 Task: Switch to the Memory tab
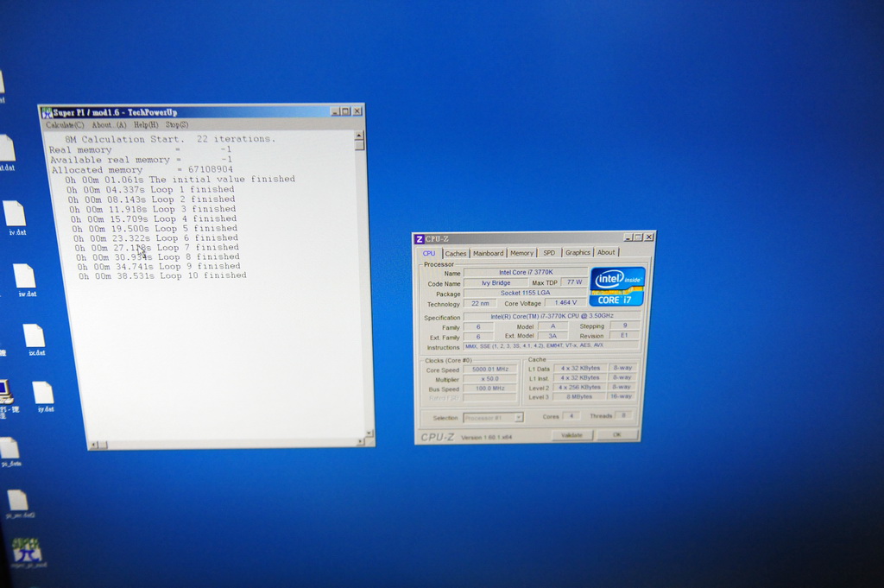tap(521, 253)
